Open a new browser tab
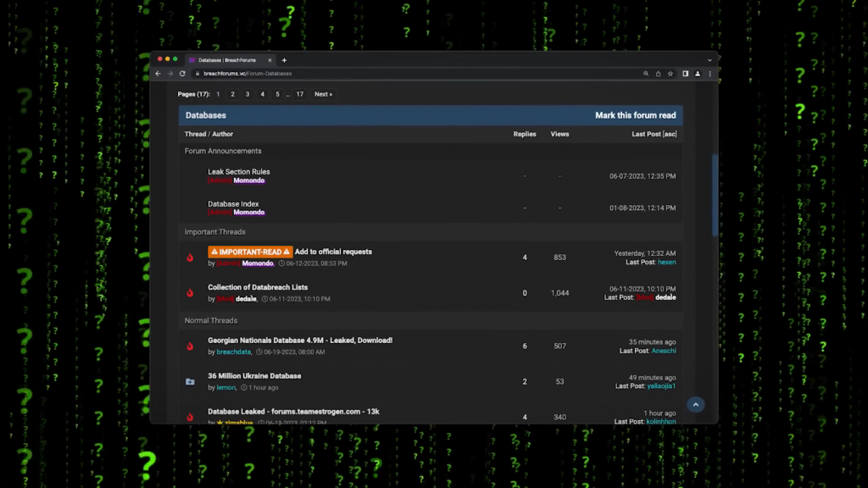This screenshot has width=868, height=488. (x=284, y=60)
